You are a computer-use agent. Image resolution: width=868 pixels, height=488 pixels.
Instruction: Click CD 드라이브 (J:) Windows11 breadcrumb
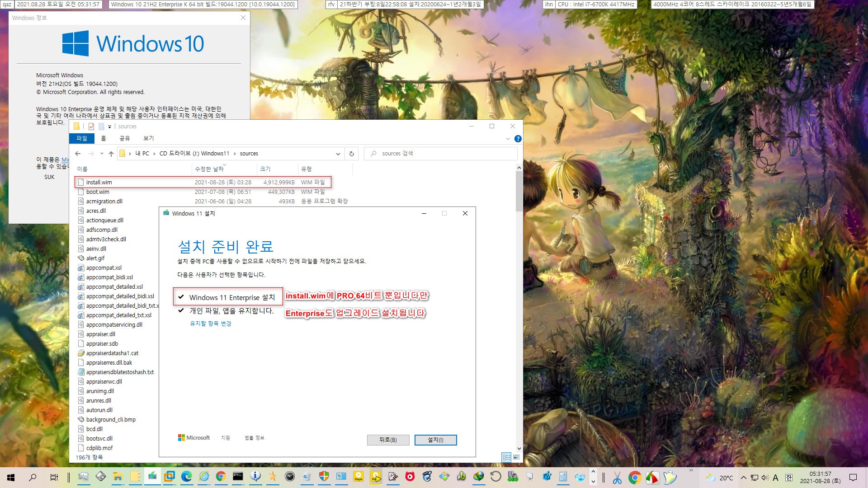click(194, 154)
